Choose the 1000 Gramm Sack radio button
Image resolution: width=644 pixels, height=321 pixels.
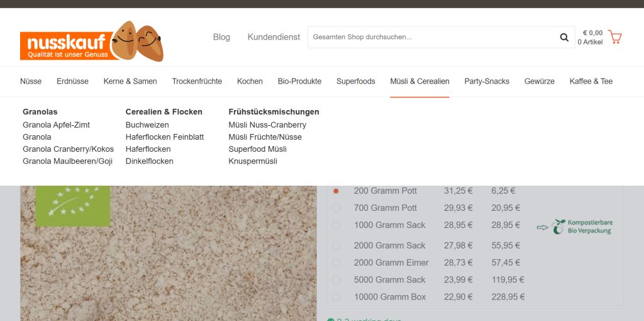pyautogui.click(x=336, y=225)
